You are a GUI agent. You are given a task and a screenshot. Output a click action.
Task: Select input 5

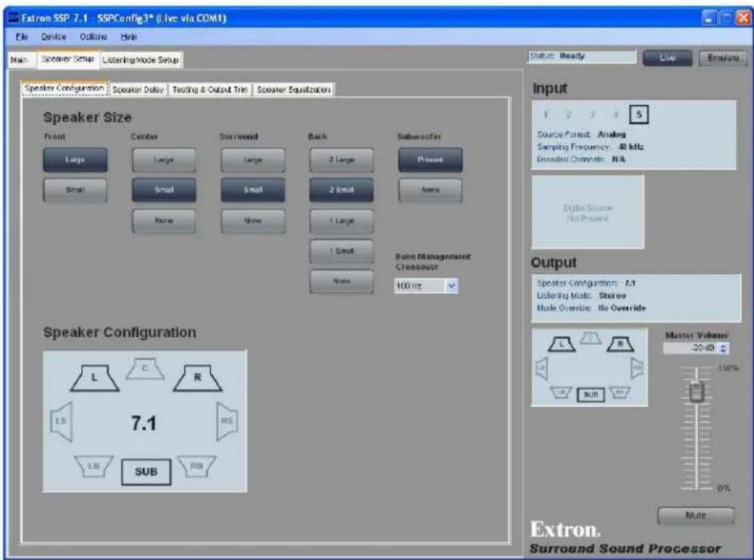(x=638, y=115)
